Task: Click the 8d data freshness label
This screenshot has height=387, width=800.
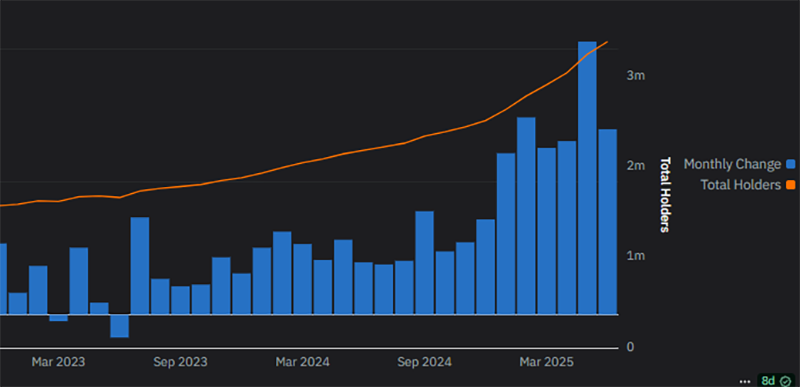Action: [x=768, y=381]
